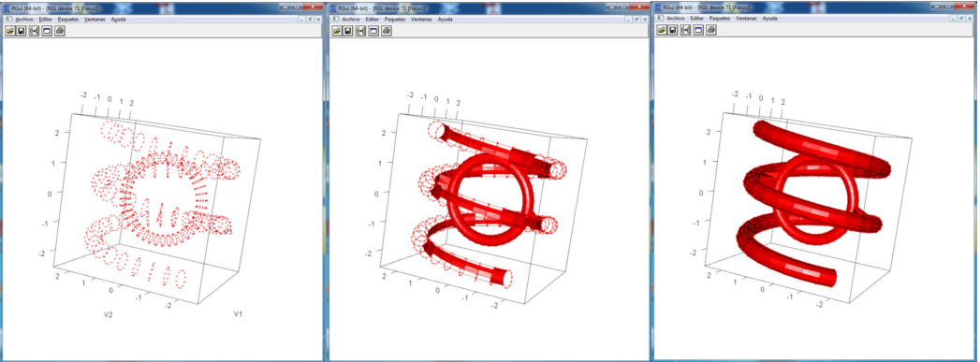The height and width of the screenshot is (362, 980).
Task: Open the Ventanas menu in the wireframe helix window
Action: click(422, 20)
